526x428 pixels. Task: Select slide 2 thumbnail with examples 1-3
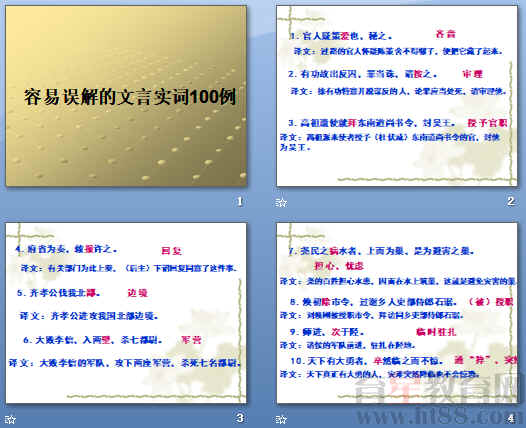click(397, 96)
